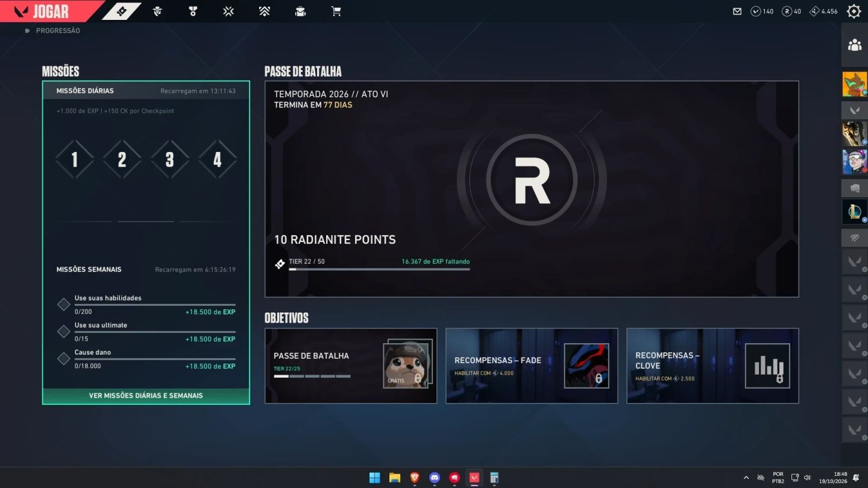This screenshot has width=868, height=488.
Task: Open the PASSE DE BATALHA objective card
Action: click(351, 366)
